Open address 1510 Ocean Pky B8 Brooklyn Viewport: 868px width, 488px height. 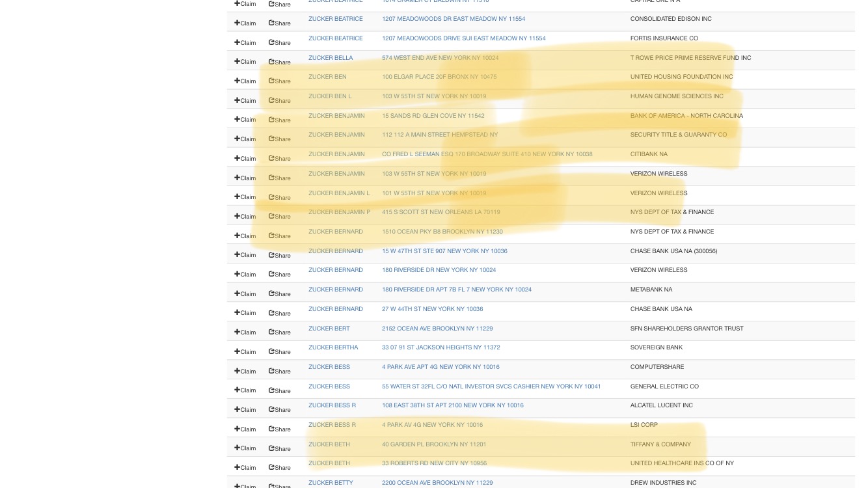click(442, 232)
